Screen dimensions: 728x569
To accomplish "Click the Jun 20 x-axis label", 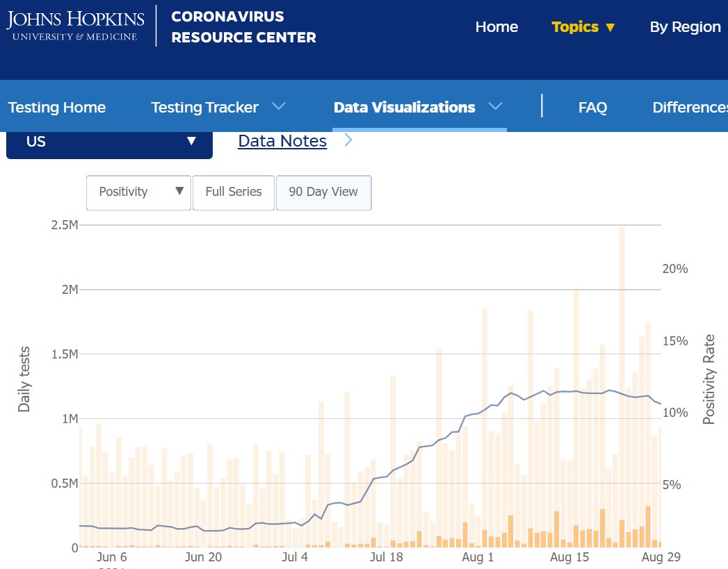I will (x=203, y=557).
